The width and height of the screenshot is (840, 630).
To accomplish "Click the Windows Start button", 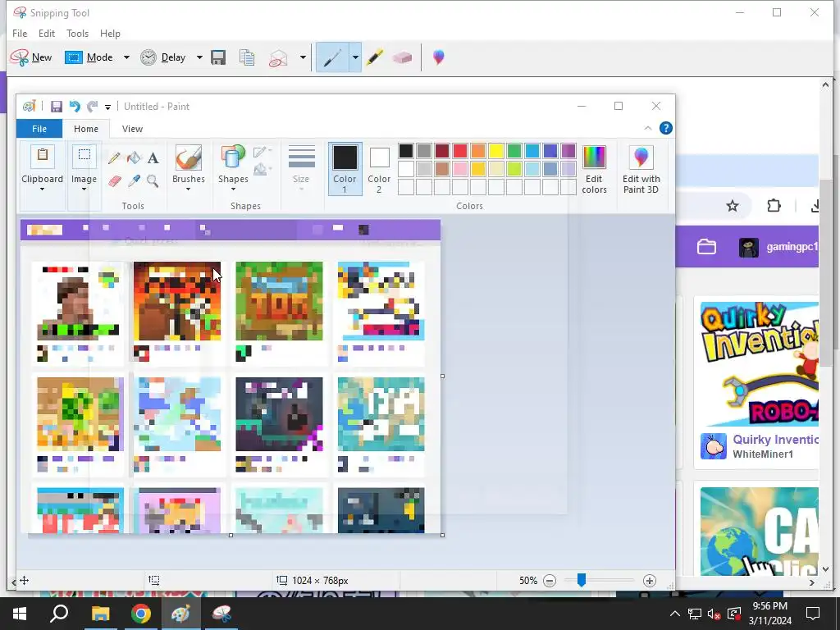I will 20,614.
